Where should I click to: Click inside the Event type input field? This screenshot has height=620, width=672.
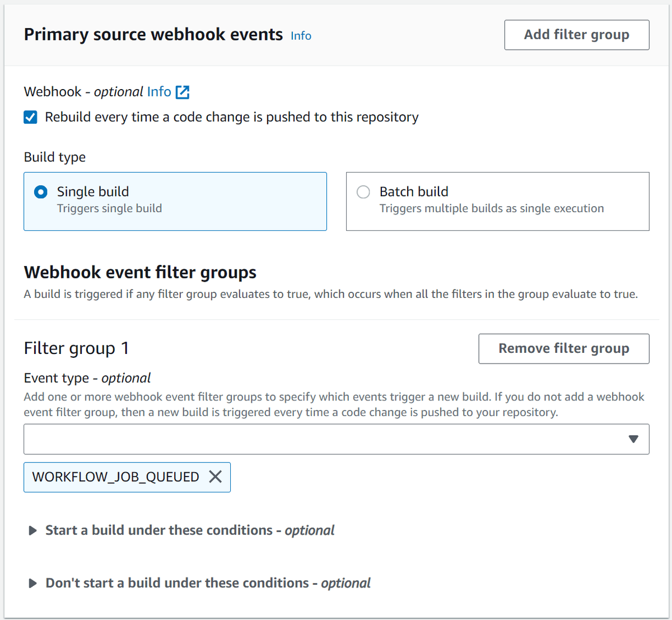click(x=280, y=439)
